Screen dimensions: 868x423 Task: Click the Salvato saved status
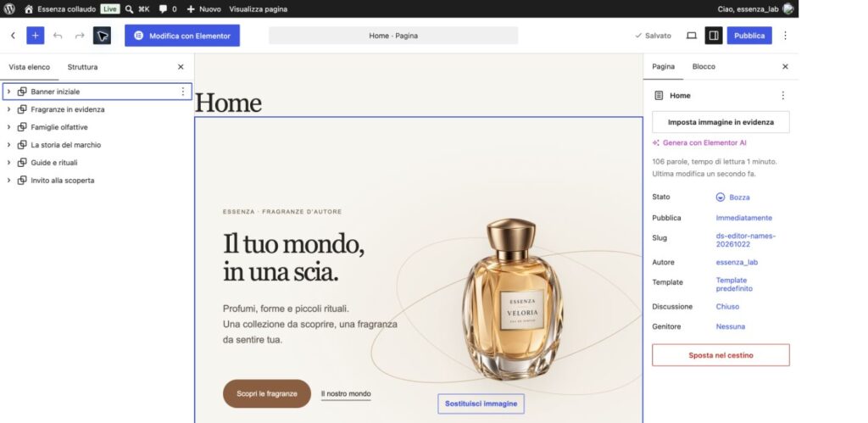pos(653,36)
